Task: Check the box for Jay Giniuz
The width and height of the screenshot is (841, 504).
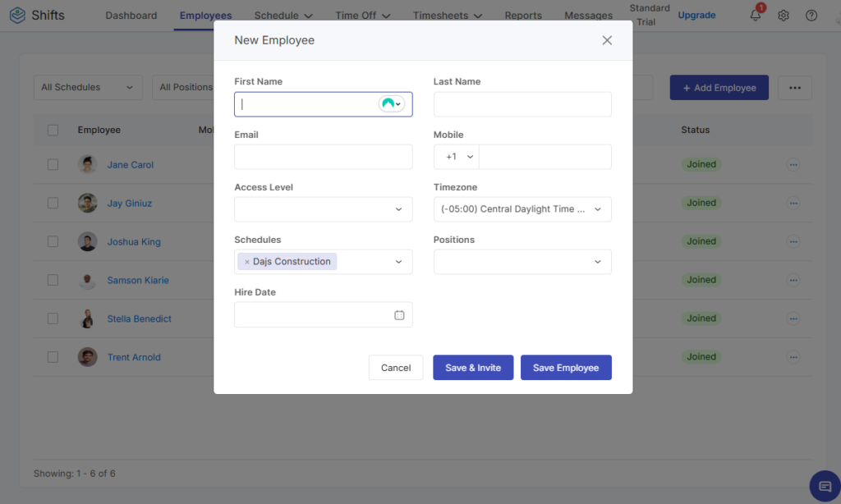Action: point(53,204)
